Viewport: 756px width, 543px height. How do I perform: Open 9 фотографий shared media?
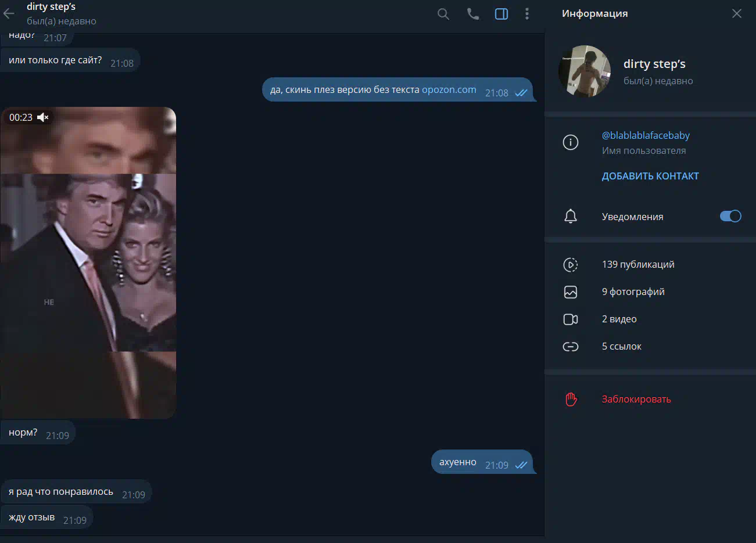tap(633, 292)
